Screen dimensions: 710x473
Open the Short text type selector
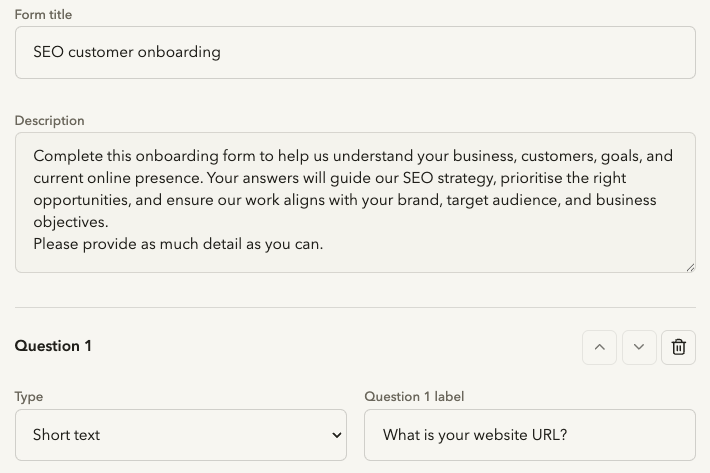pyautogui.click(x=181, y=435)
